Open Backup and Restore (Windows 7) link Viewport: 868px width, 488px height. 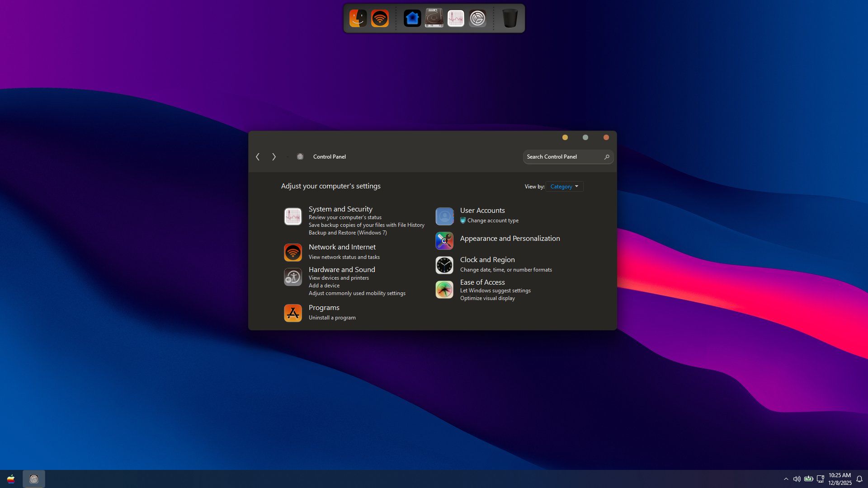pyautogui.click(x=347, y=233)
